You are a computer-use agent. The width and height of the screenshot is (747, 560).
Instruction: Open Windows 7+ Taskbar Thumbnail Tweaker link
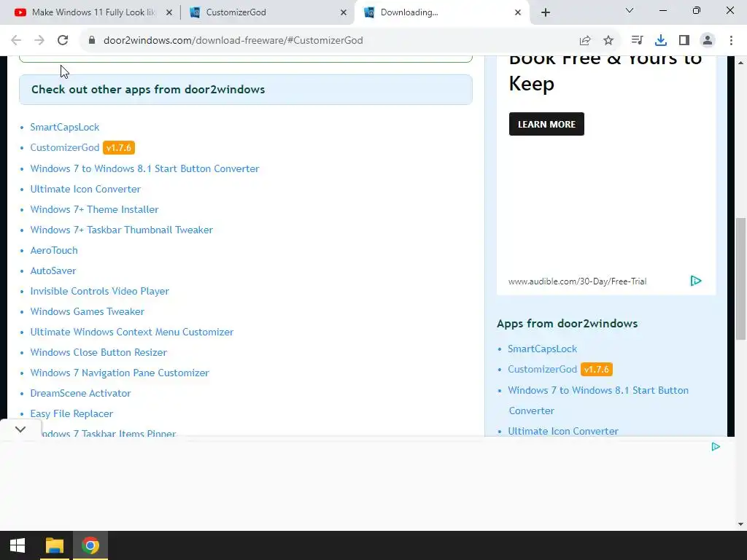coord(122,230)
